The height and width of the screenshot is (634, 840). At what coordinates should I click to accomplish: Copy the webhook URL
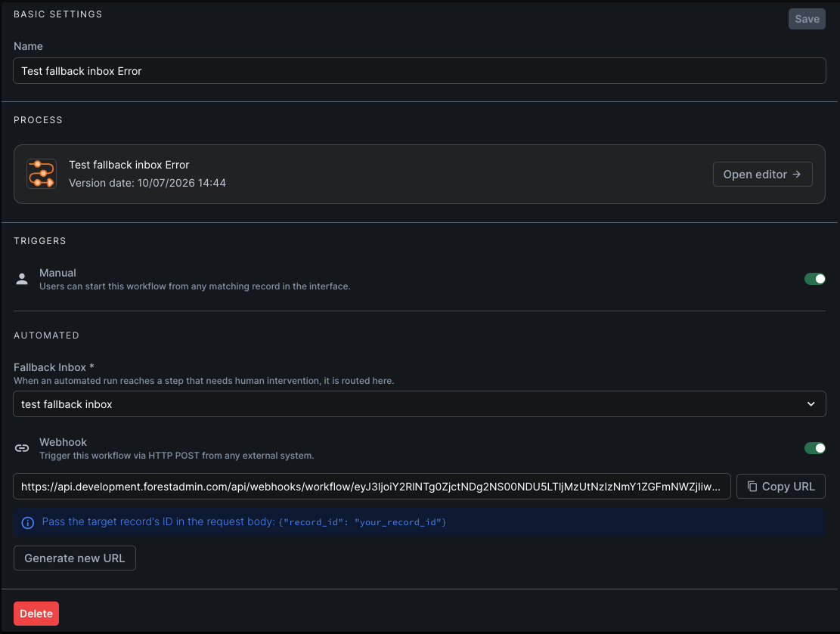pyautogui.click(x=780, y=486)
